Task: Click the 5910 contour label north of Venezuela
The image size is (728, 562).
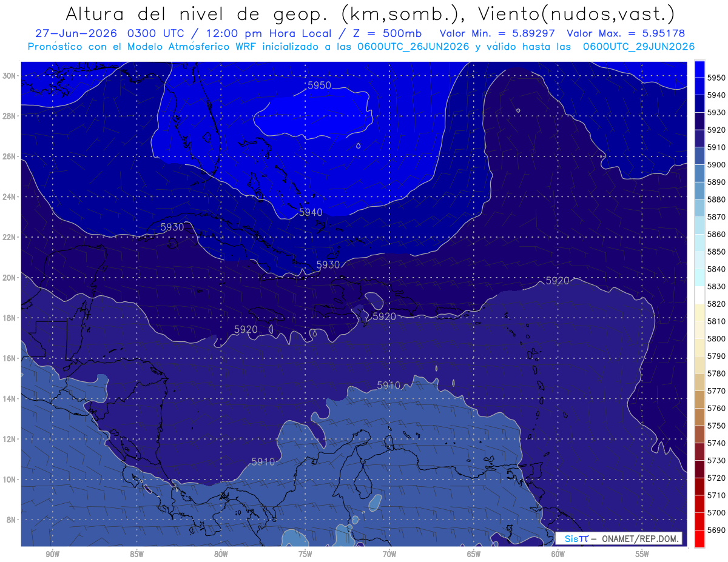Action: (x=389, y=385)
